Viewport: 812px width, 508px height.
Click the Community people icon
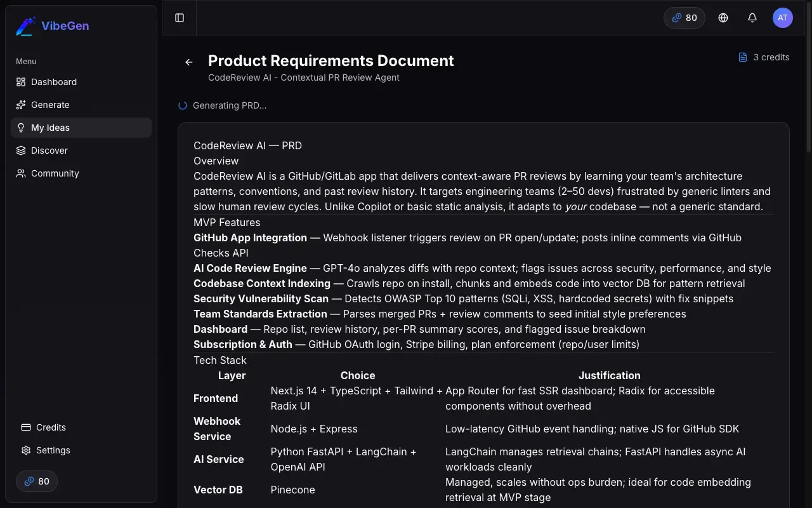(x=21, y=173)
